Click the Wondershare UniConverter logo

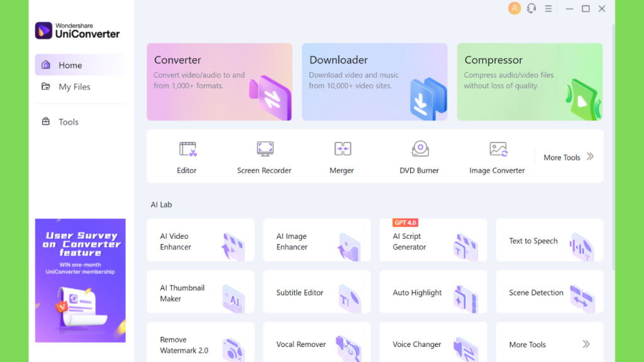click(77, 30)
